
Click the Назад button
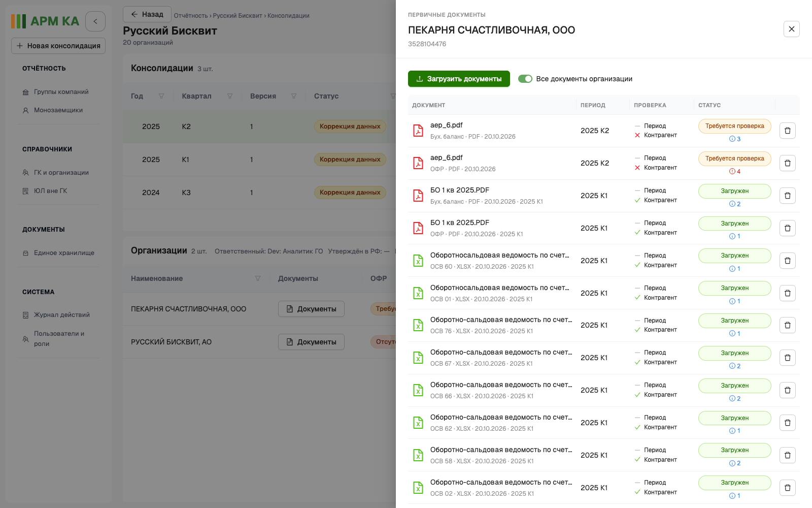point(147,14)
